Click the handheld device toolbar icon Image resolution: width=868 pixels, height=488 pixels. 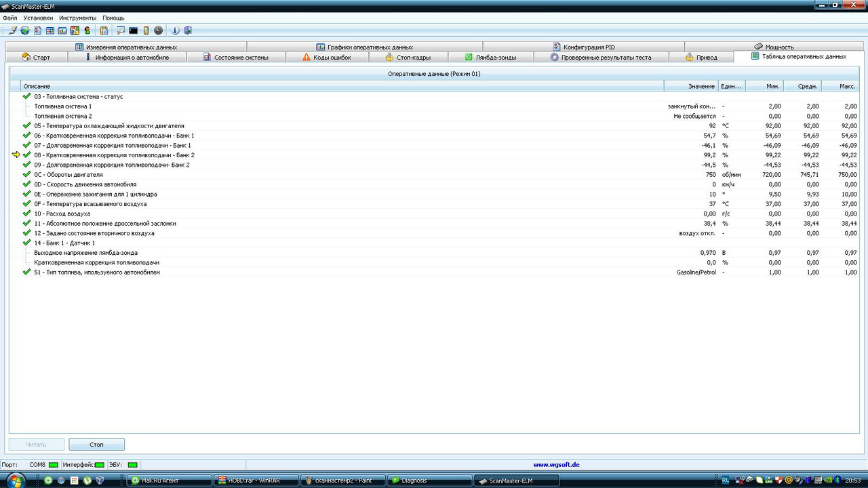(x=146, y=30)
